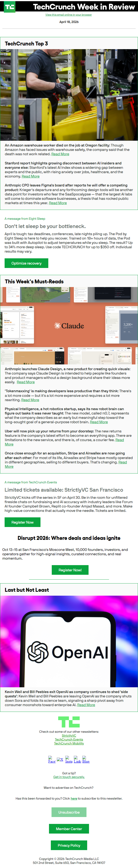This screenshot has width=138, height=868.
Task: Read more about the Amazon warehouse worker story
Action: 60,154
